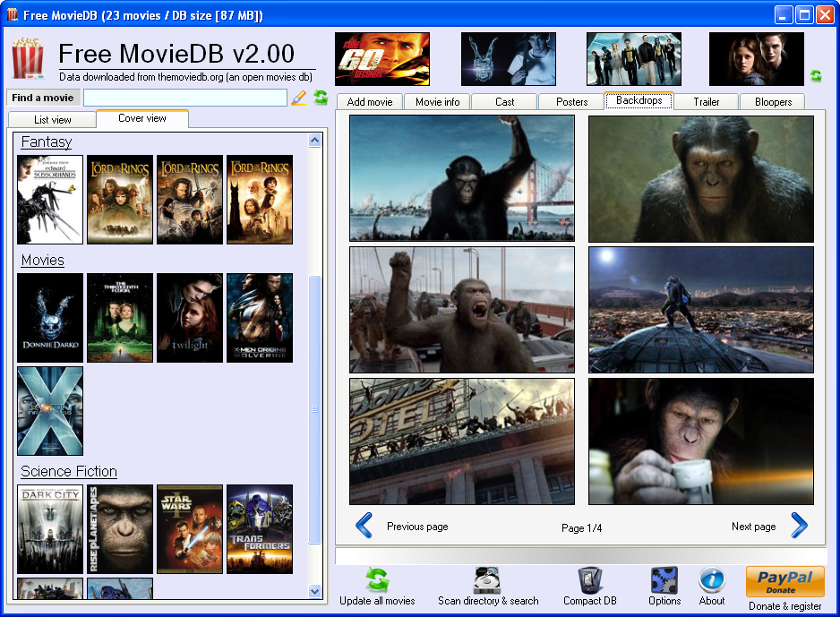The image size is (840, 617).
Task: Click in the Find a movie field
Action: click(184, 98)
